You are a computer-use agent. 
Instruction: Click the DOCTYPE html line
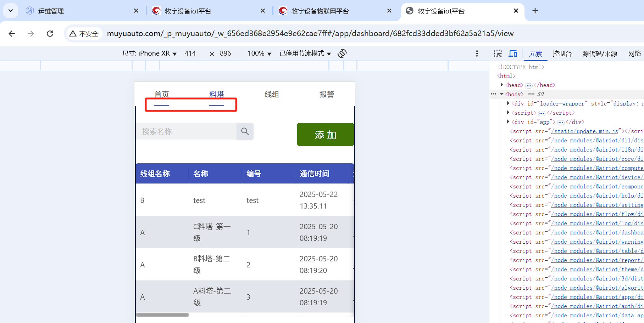point(521,67)
